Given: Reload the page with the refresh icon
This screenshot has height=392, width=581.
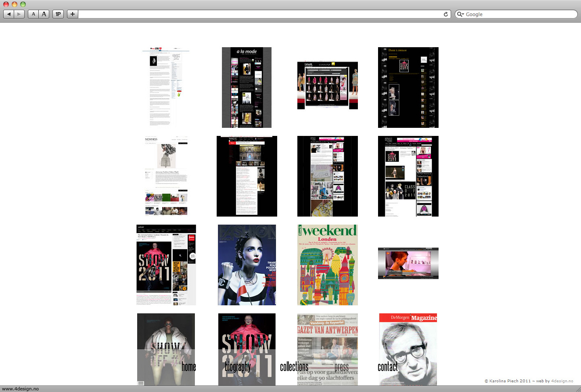Looking at the screenshot, I should click(x=446, y=14).
